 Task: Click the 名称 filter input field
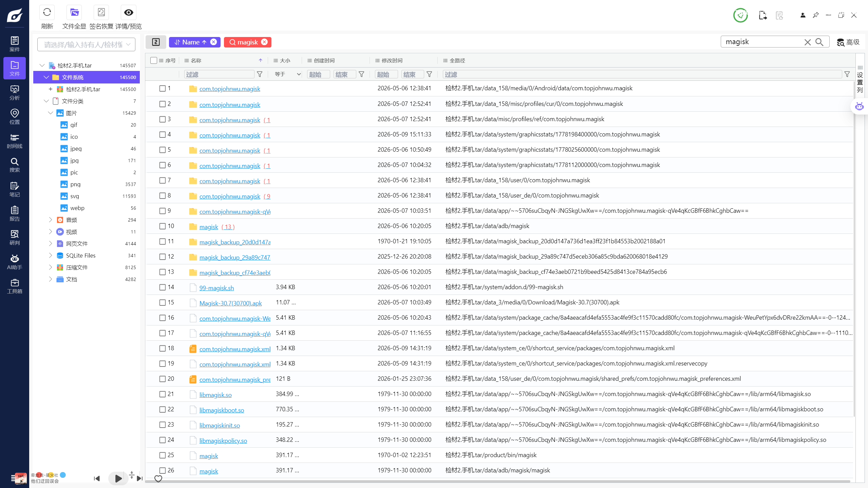point(219,74)
